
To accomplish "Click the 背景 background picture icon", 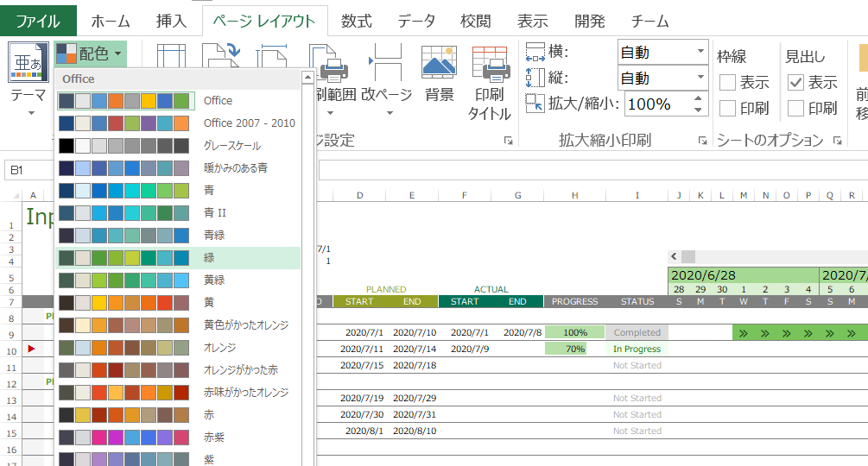I will coord(440,62).
